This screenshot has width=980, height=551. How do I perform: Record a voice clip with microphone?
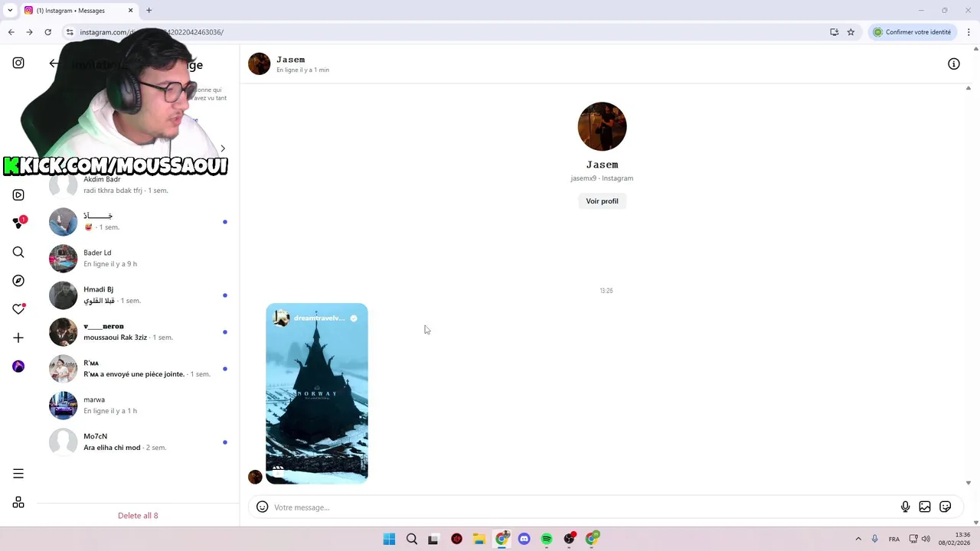(905, 507)
